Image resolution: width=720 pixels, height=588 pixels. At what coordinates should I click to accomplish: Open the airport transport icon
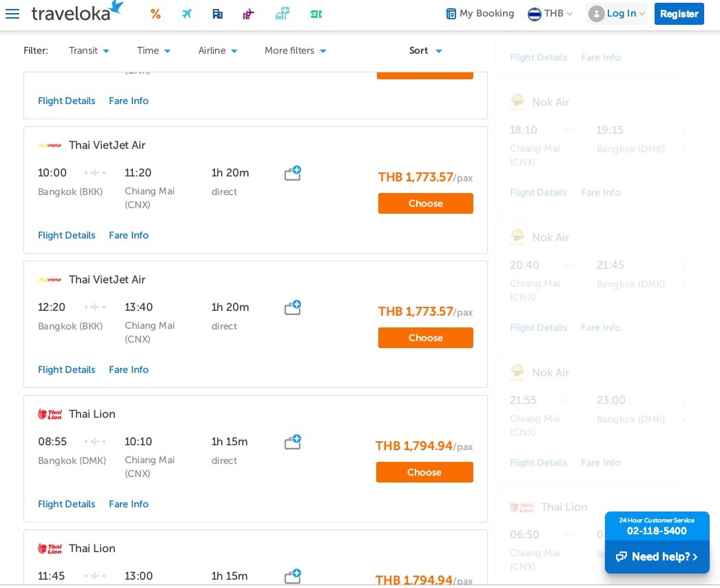(282, 14)
